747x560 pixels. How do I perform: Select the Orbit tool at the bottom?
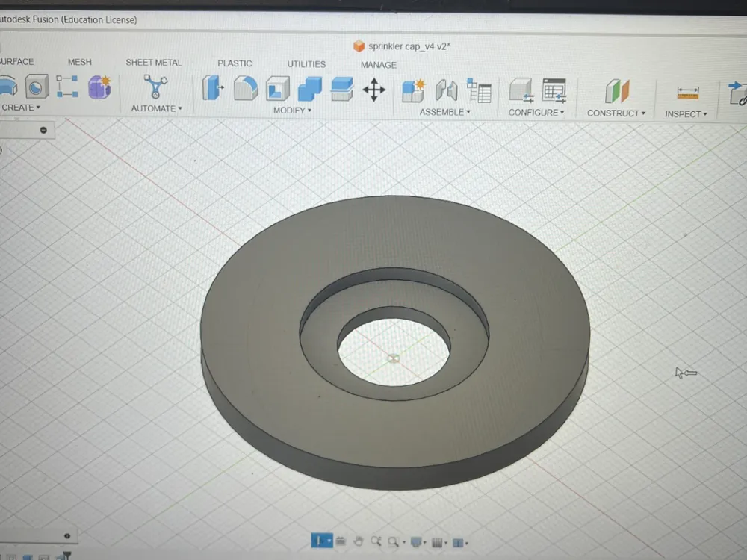(322, 541)
